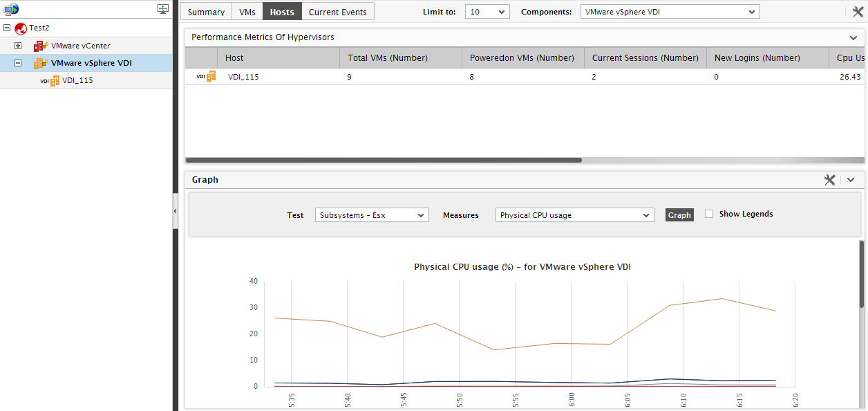Click the Total VMs value 9
Screen dimensions: 868x411
click(x=350, y=77)
